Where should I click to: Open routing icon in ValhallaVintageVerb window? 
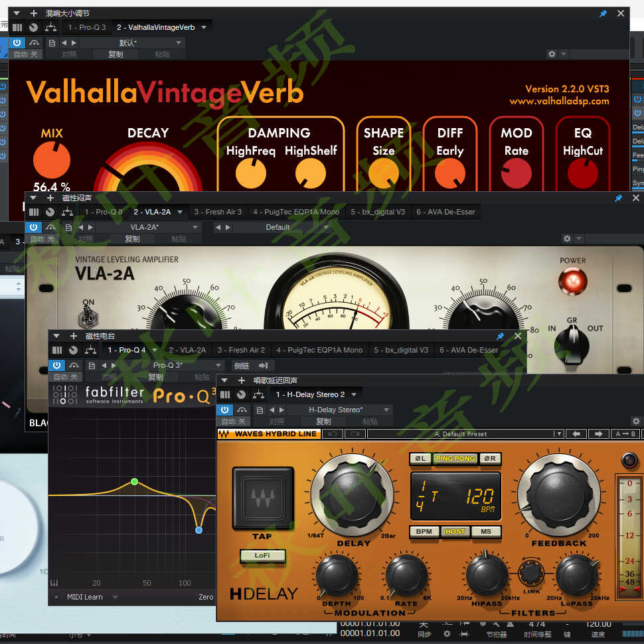(x=50, y=27)
